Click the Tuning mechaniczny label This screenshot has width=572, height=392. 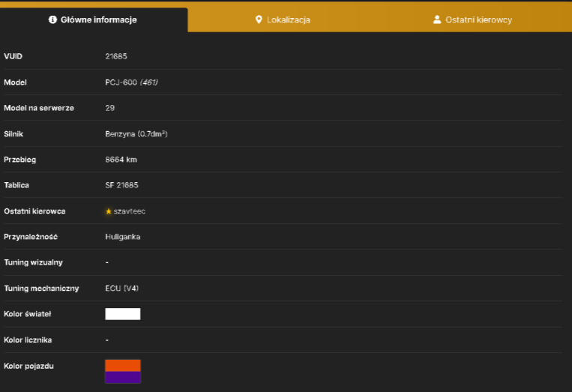41,288
